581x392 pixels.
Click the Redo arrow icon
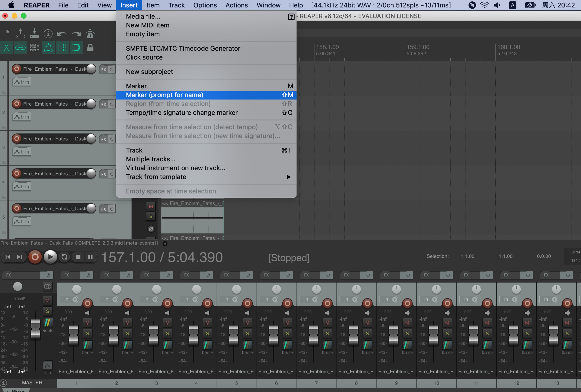tap(76, 33)
